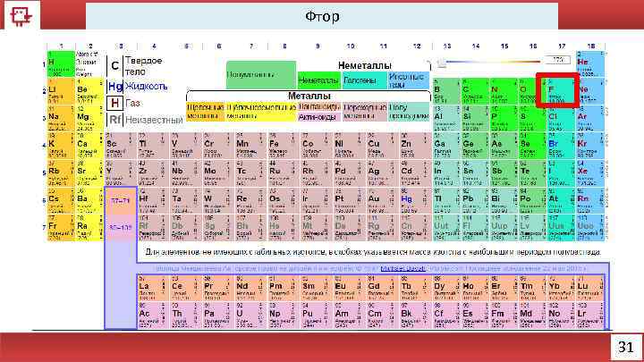Select the mercury Hg cell in period 6
This screenshot has width=644, height=362.
415,200
